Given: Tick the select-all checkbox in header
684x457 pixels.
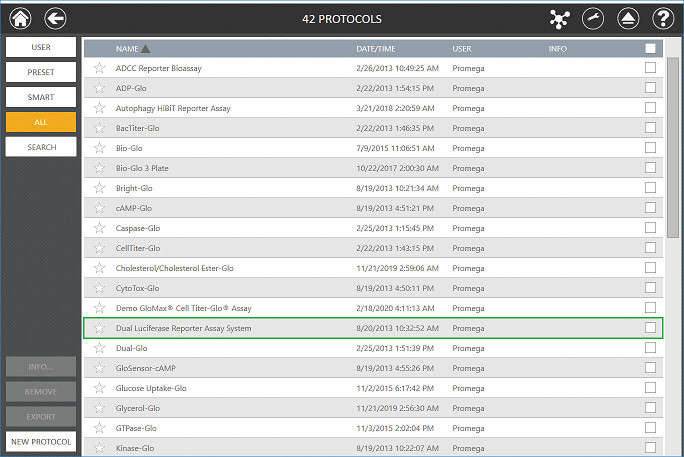Looking at the screenshot, I should (x=651, y=48).
